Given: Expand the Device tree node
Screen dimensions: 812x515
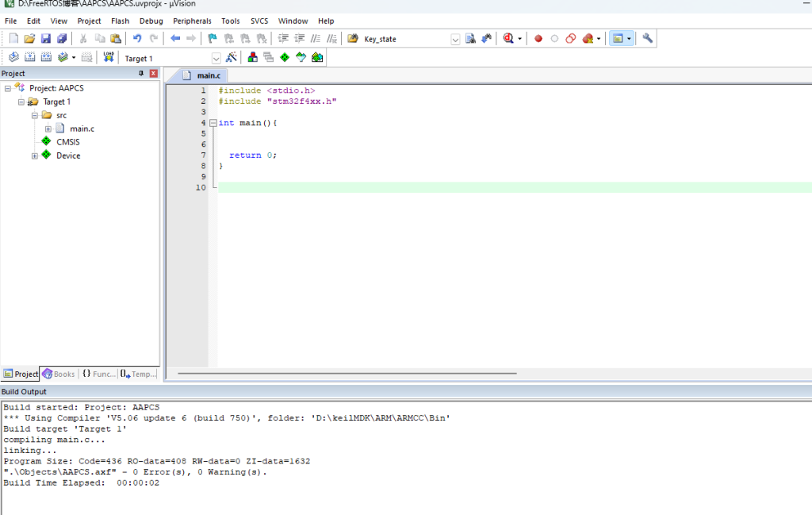Looking at the screenshot, I should [x=35, y=156].
